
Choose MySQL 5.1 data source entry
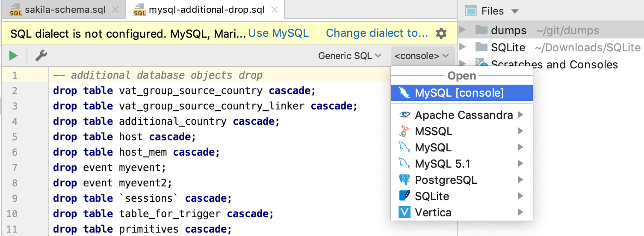pos(462,164)
